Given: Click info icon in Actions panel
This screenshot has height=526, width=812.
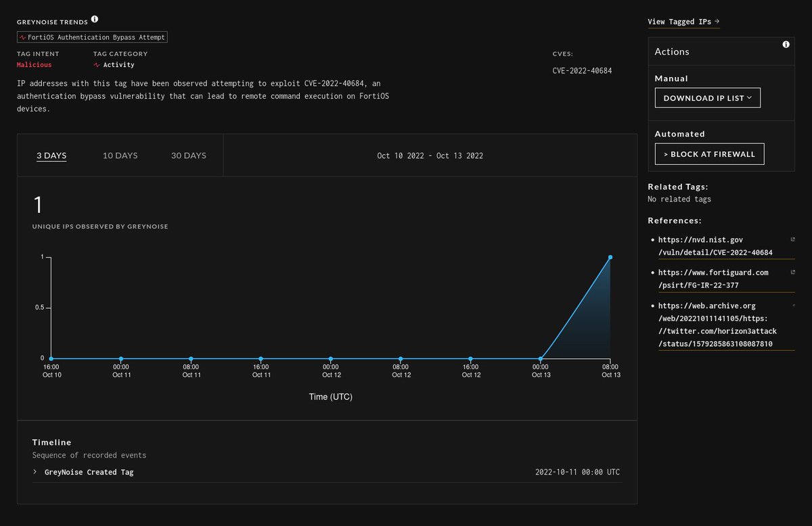Looking at the screenshot, I should click(786, 45).
